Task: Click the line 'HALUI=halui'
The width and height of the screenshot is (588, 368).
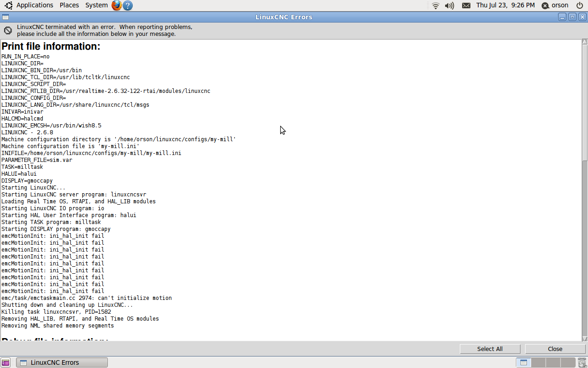Action: (x=19, y=174)
